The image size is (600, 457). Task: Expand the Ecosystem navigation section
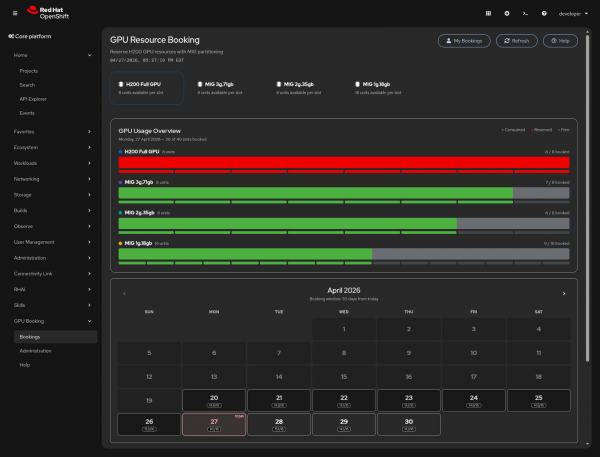coord(52,147)
